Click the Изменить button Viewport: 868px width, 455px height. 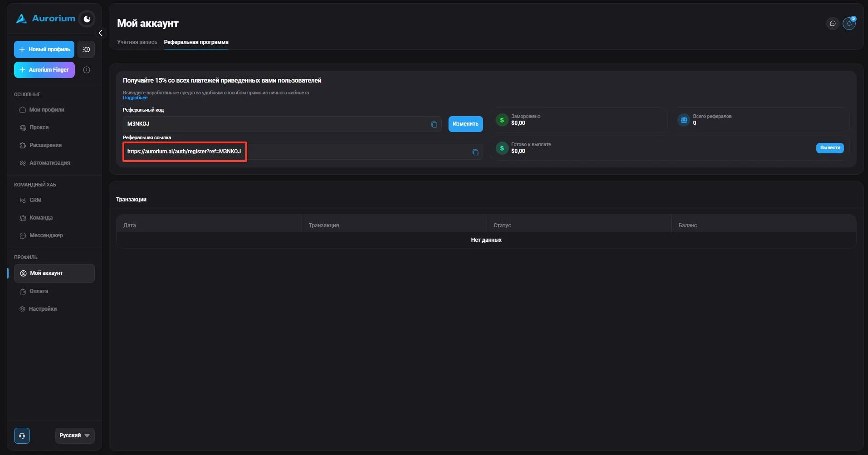pos(465,124)
